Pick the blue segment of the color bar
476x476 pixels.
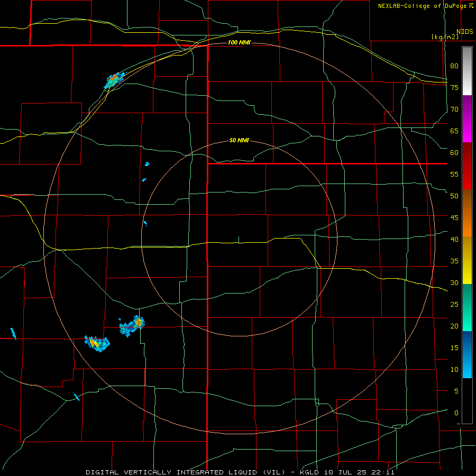point(467,354)
